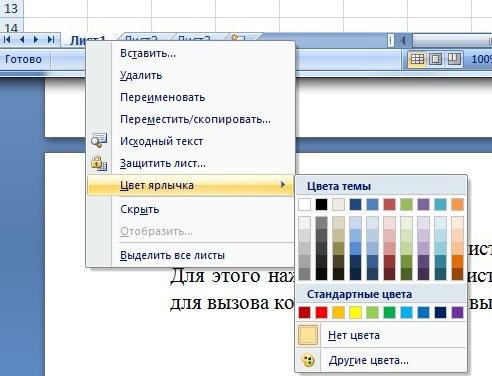Click next sheet navigation arrow

coord(36,40)
